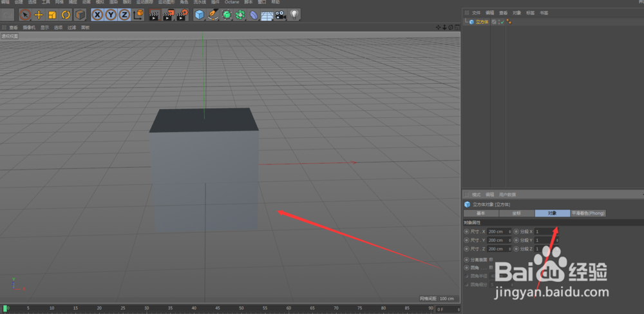Select the Move tool
The height and width of the screenshot is (314, 644).
pos(39,15)
